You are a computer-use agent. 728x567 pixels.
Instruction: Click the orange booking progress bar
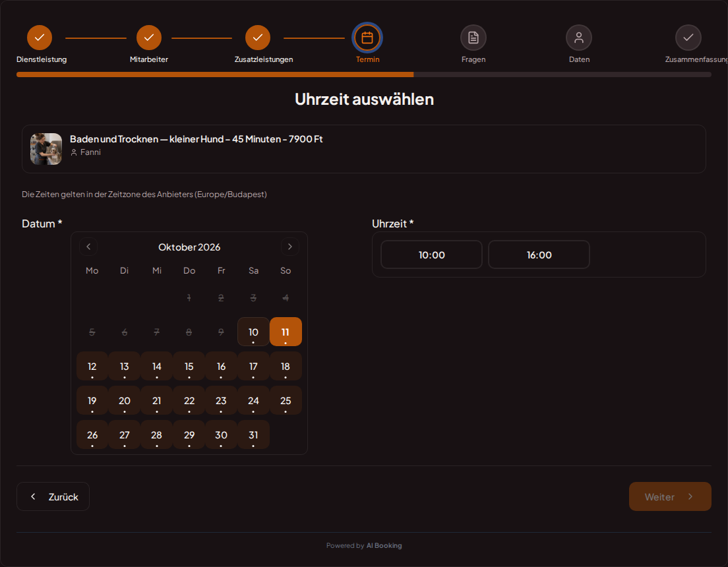tap(214, 75)
